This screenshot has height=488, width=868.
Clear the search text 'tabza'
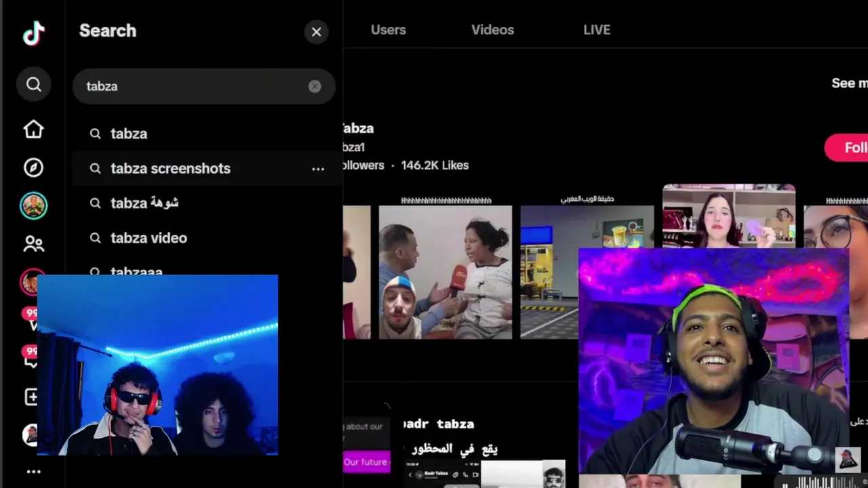click(x=315, y=86)
